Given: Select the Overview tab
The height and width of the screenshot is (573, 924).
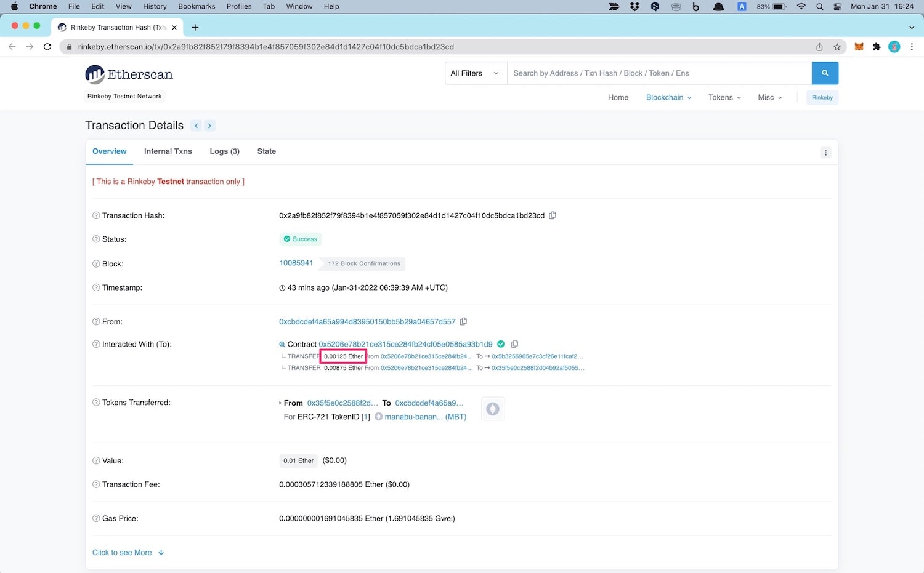Looking at the screenshot, I should click(110, 151).
